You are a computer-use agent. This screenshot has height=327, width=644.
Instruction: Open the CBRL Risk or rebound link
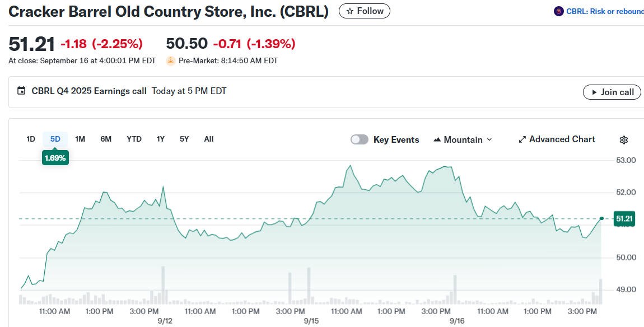pos(605,12)
